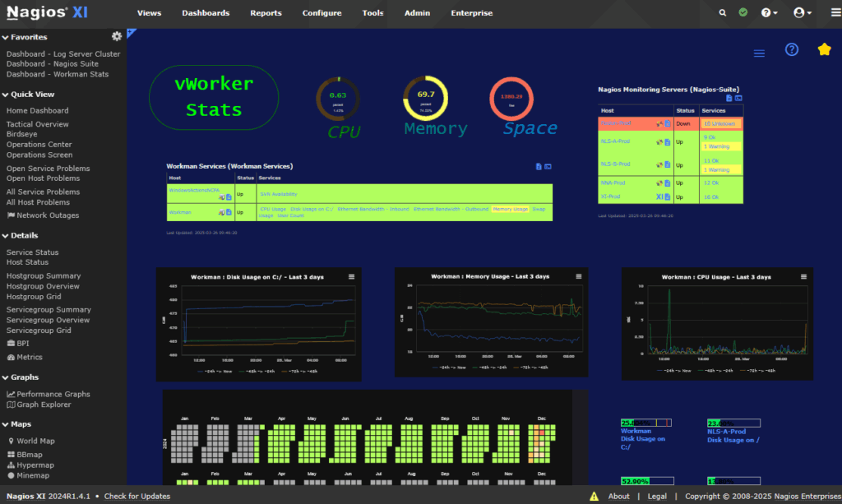Open the Favorites settings gear icon
This screenshot has width=842, height=504.
117,36
